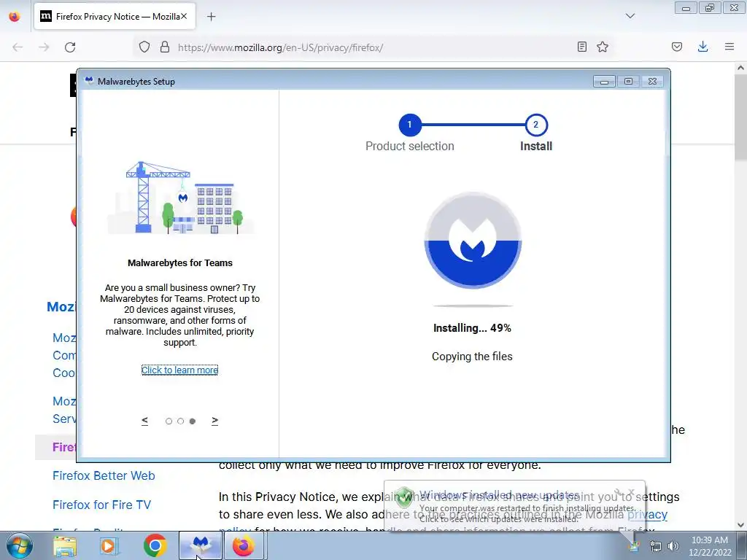Screen dimensions: 747x560
Task: Open Firefox Better Web sidebar link
Action: pos(104,475)
